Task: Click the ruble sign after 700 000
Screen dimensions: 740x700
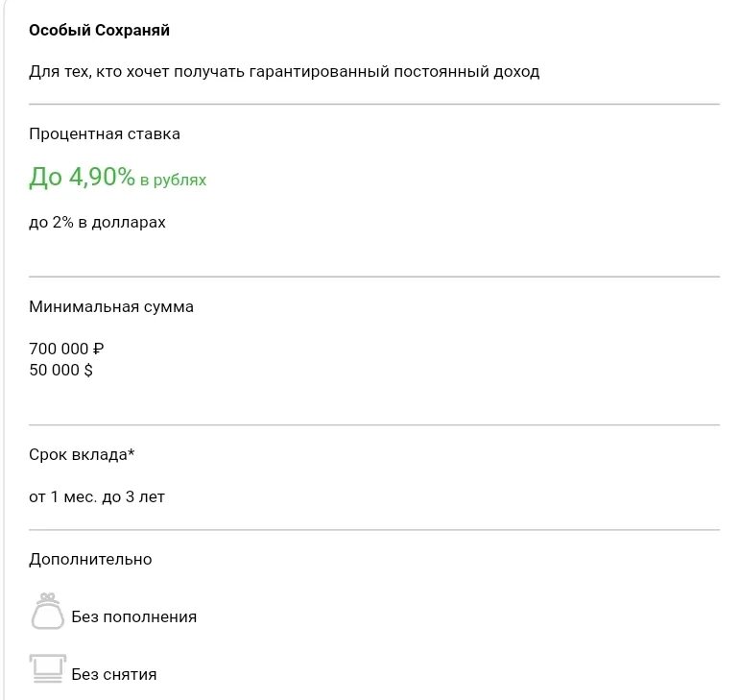Action: [x=98, y=349]
